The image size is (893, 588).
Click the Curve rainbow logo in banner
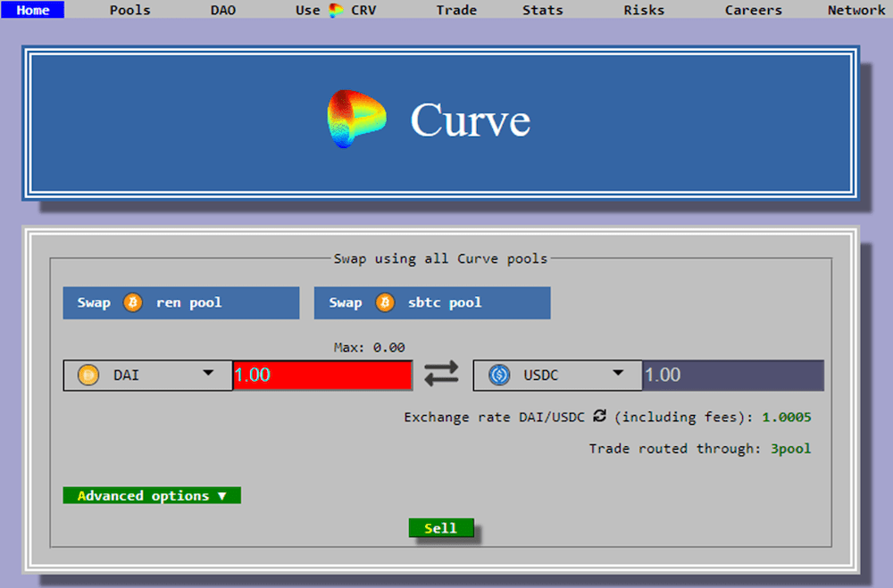click(x=356, y=119)
